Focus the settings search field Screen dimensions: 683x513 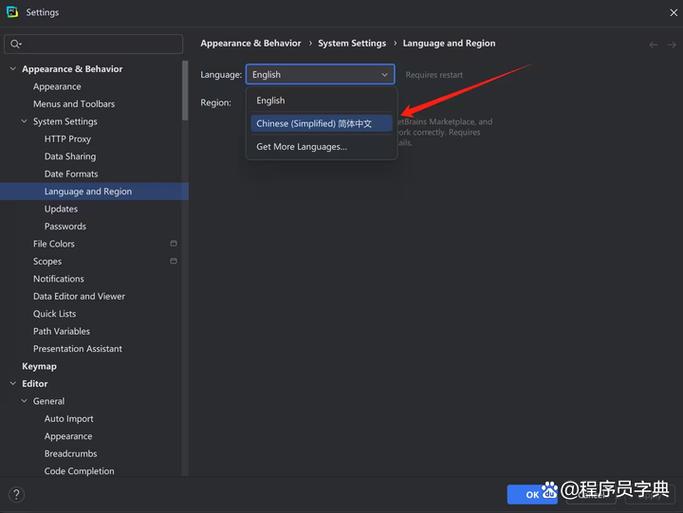[94, 44]
